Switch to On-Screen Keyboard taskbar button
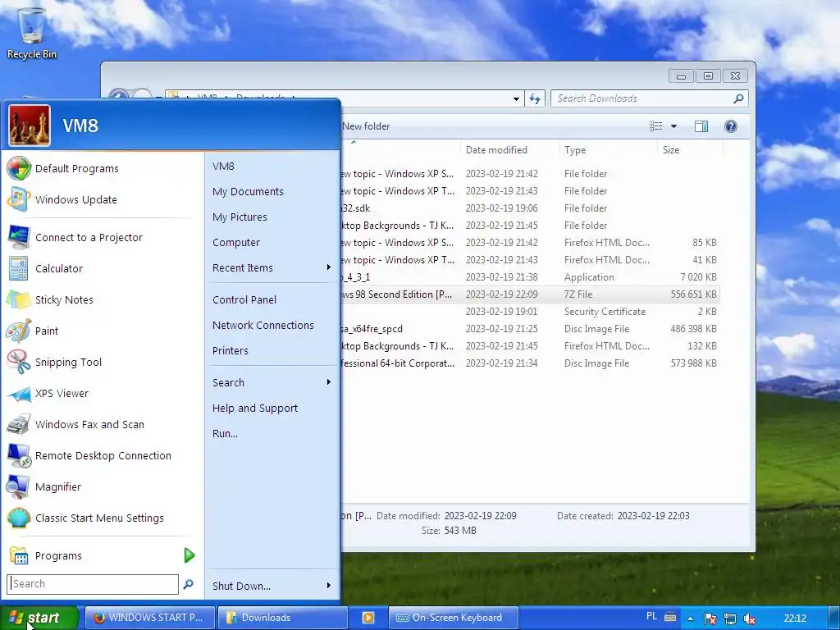Screen dimensions: 840x630 tap(453, 618)
